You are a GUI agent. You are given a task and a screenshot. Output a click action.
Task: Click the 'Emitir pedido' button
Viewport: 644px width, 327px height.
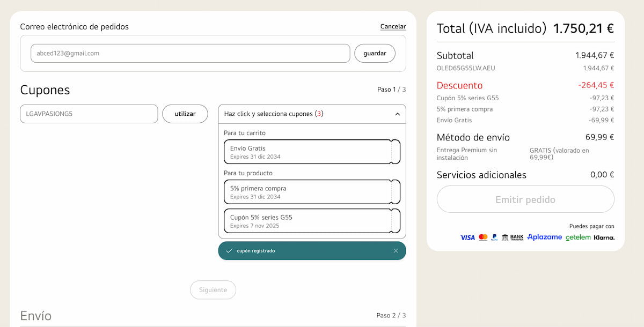tap(525, 200)
